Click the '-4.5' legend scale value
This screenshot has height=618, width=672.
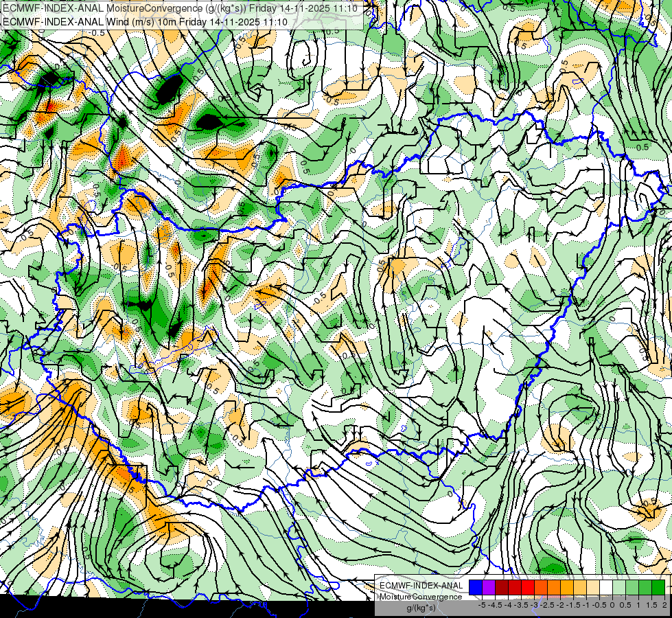coord(495,605)
